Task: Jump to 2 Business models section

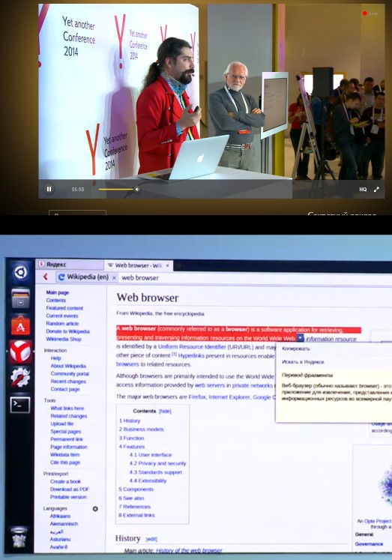Action: [142, 430]
